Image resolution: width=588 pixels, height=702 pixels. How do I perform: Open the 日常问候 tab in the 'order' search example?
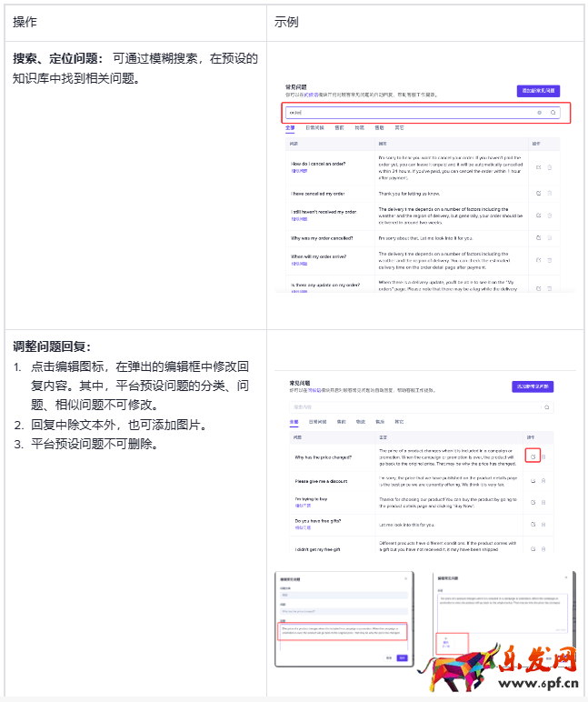pos(314,127)
